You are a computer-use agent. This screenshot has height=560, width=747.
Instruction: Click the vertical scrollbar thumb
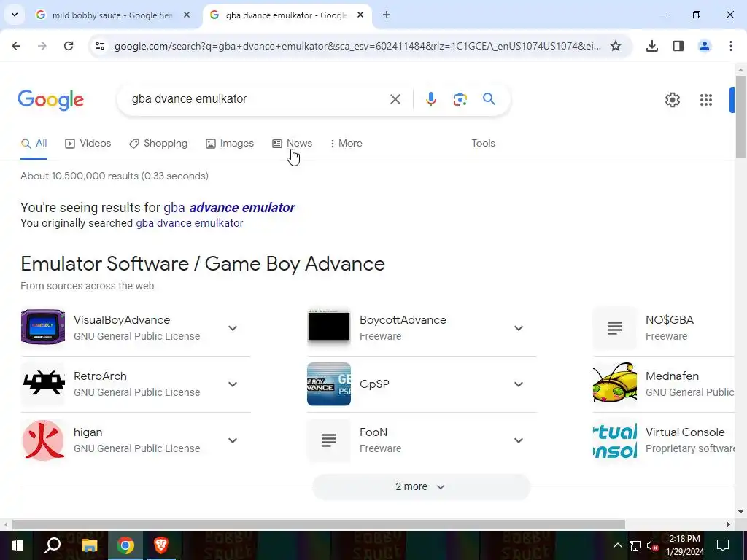[740, 117]
